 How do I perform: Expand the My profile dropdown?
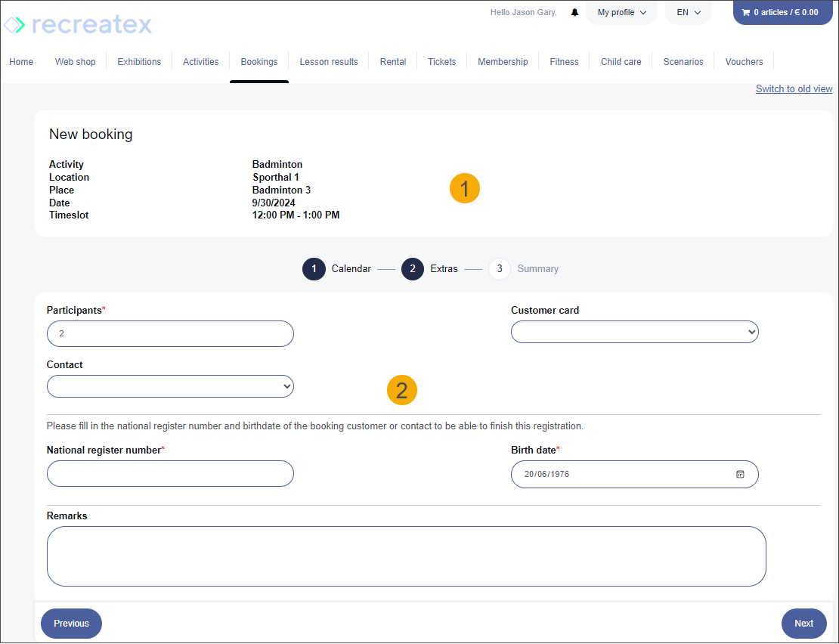click(621, 13)
